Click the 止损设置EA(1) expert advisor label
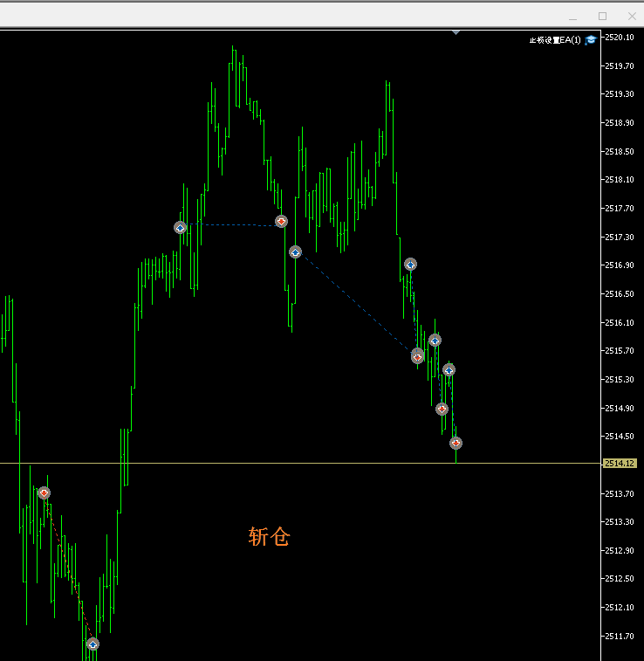 (555, 39)
